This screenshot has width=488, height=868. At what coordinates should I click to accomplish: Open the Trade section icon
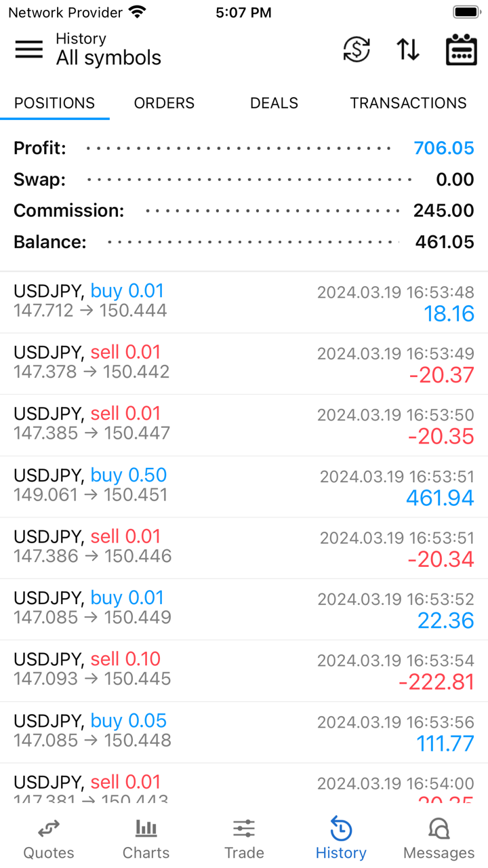(244, 838)
